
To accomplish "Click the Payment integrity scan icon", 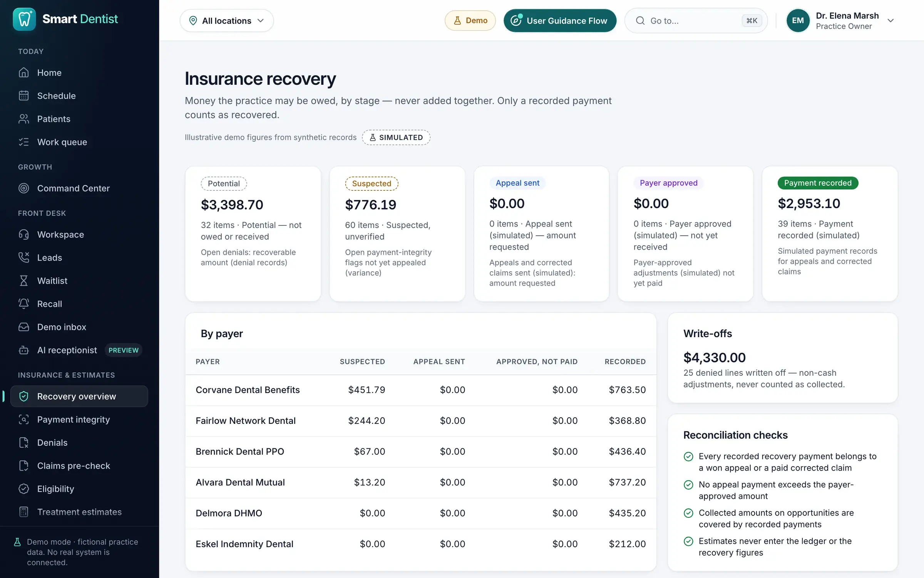I will click(24, 419).
